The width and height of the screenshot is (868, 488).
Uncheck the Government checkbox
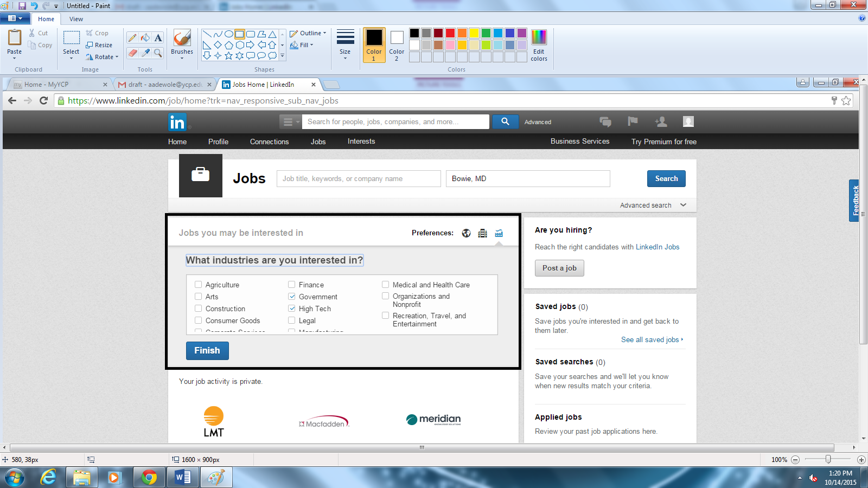(291, 297)
